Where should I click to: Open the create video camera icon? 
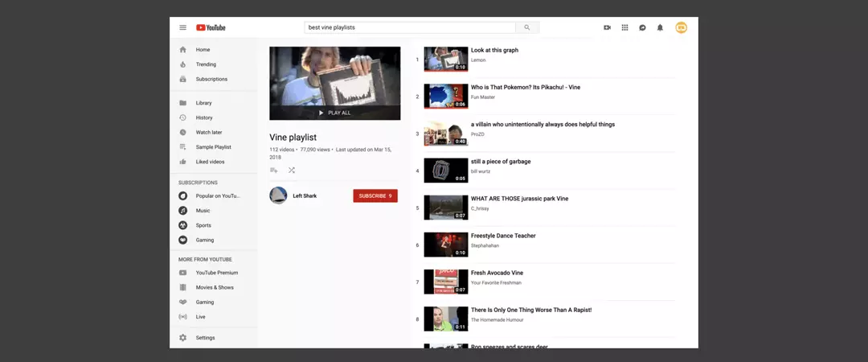point(607,27)
